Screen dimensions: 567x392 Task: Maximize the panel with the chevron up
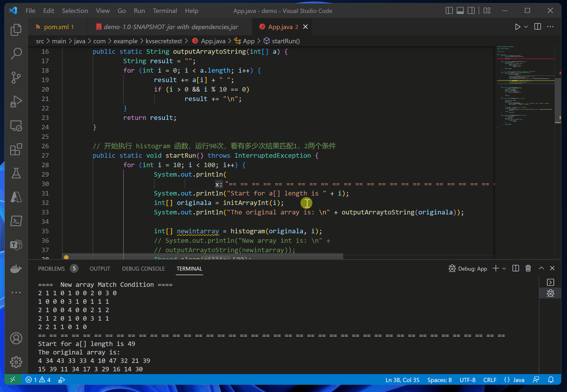point(541,268)
